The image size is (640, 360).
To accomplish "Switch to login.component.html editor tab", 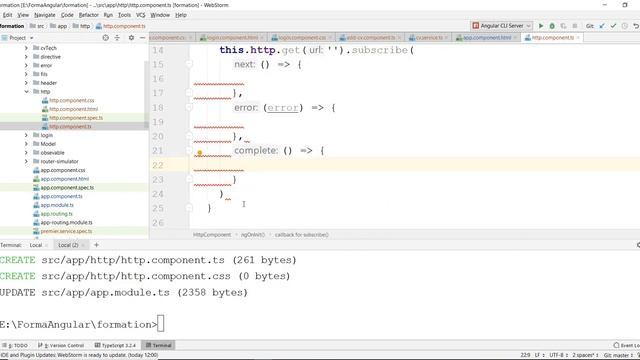I will click(x=232, y=38).
